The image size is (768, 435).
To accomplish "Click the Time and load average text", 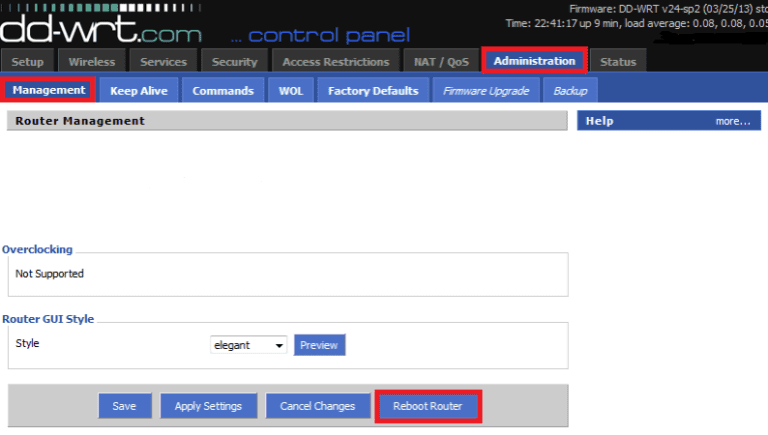I will tap(636, 24).
